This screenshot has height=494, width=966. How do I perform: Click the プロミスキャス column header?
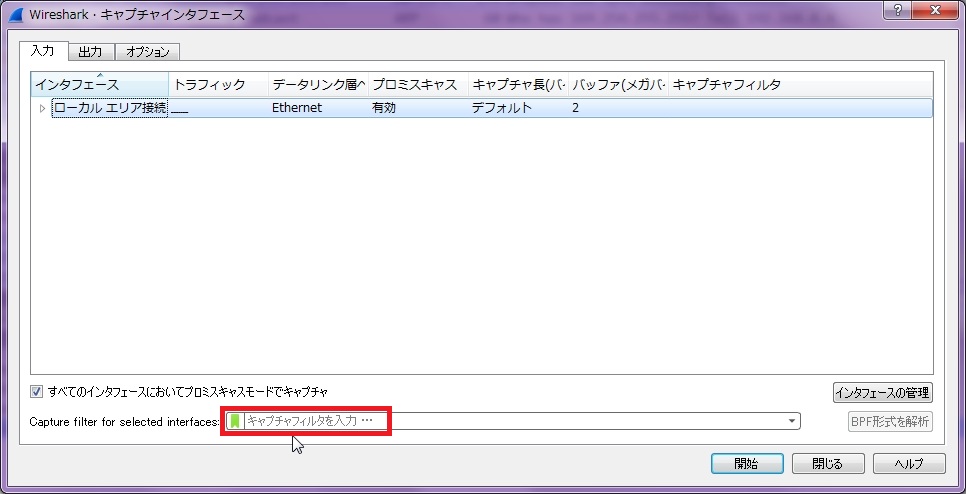(418, 85)
